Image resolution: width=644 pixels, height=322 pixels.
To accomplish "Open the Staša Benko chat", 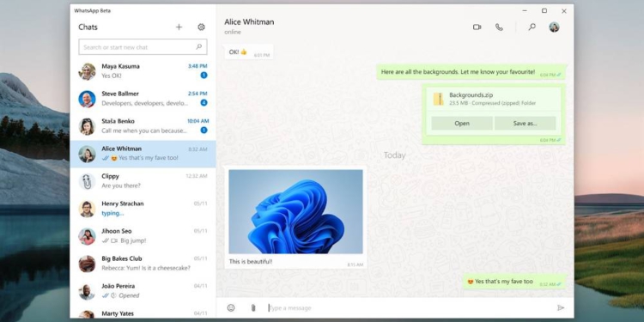I will point(143,126).
